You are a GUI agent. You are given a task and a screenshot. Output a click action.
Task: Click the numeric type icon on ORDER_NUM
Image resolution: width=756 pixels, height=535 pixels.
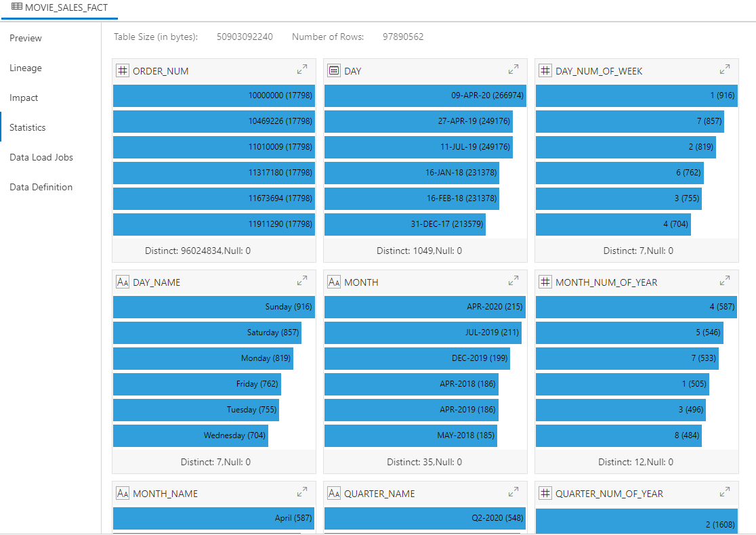click(x=123, y=70)
